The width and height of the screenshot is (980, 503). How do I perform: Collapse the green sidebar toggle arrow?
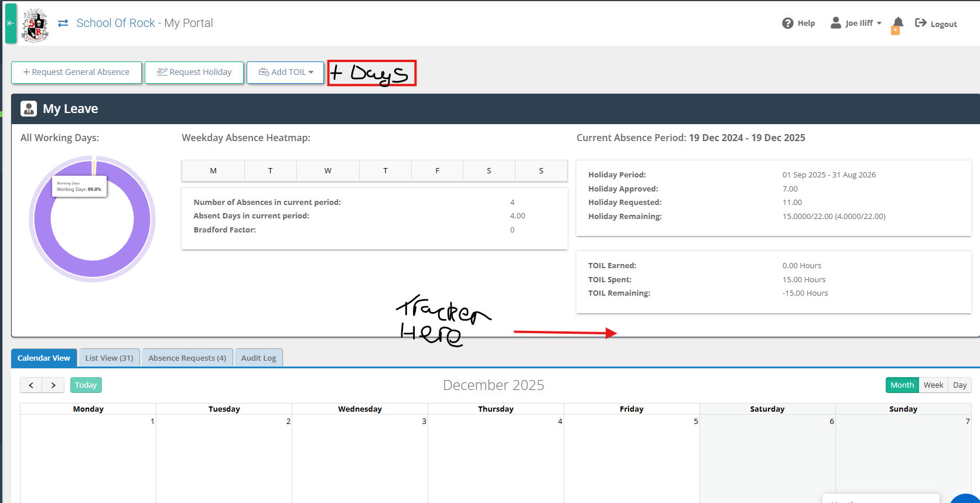point(11,23)
